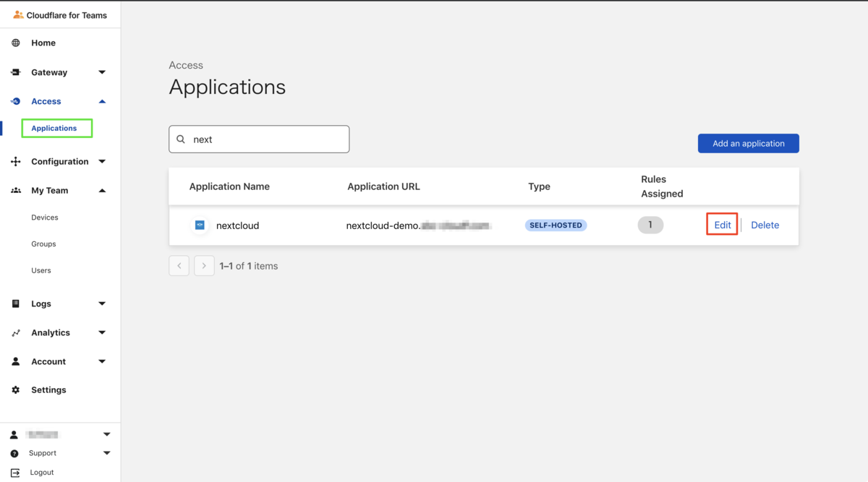This screenshot has width=868, height=482.
Task: Click the search magnifier icon
Action: coord(181,139)
